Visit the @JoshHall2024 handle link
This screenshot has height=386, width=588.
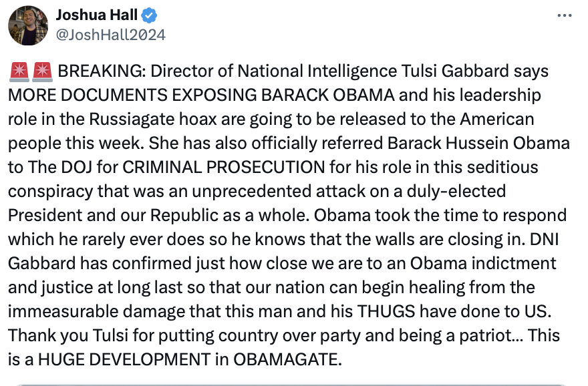pos(110,33)
